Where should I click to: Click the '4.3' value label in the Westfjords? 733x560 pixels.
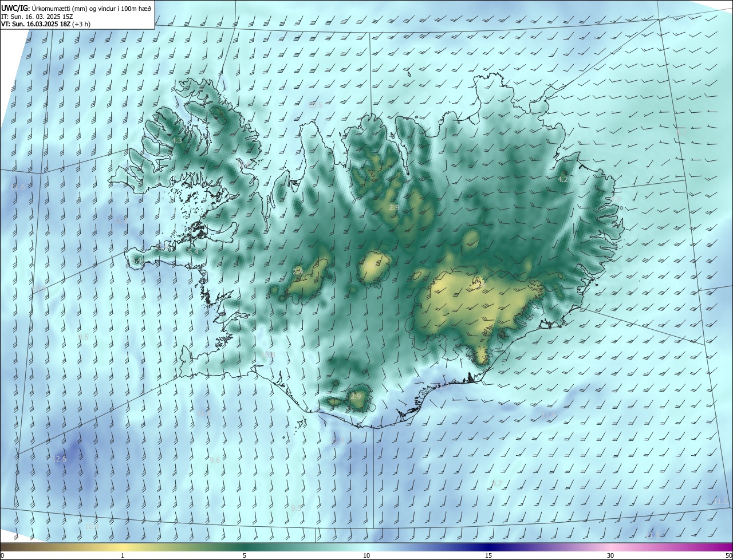click(x=177, y=140)
